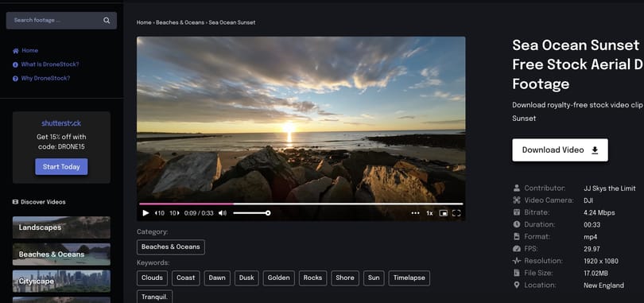Screen dimensions: 644x303
Task: Open the Beaches & Oceans sidebar thumbnail
Action: point(61,254)
